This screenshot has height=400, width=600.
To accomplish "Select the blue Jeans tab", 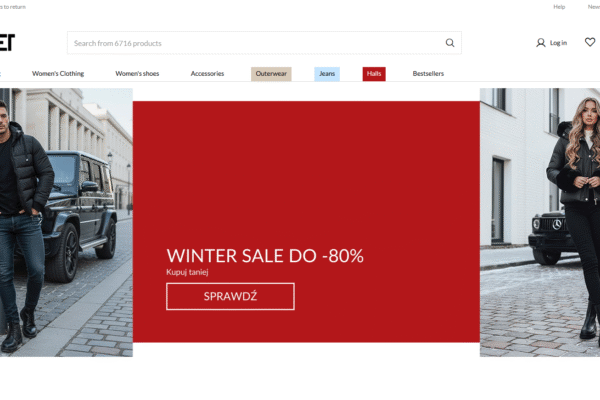I will (x=327, y=74).
